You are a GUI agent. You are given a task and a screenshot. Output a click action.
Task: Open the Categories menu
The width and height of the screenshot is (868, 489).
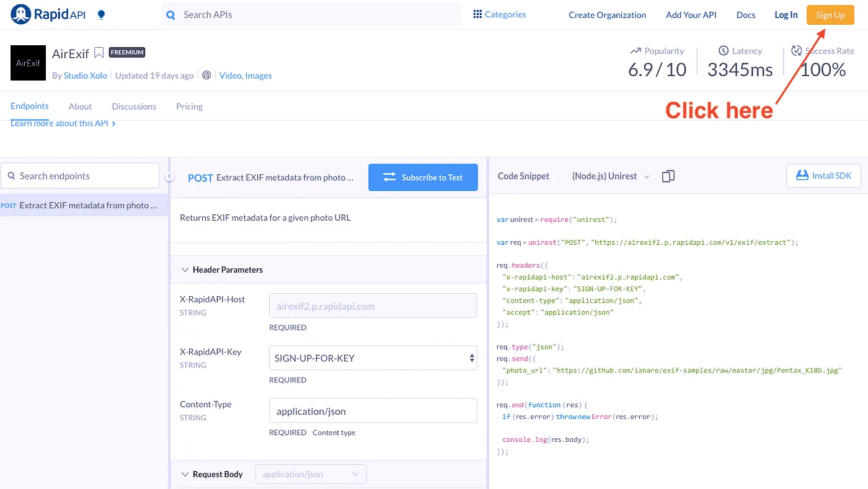(500, 14)
